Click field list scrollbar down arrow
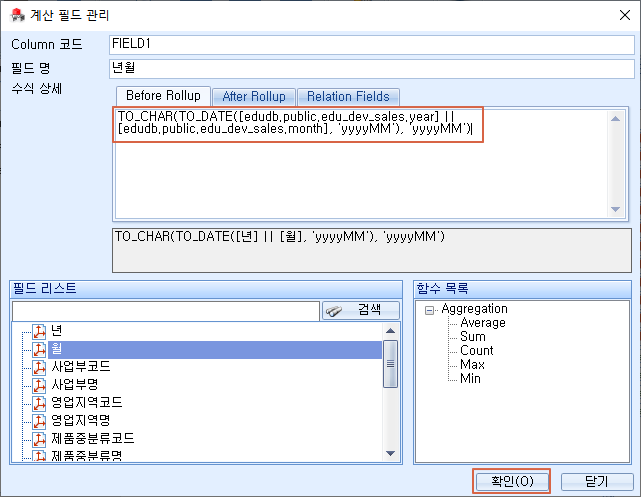Image resolution: width=641 pixels, height=497 pixels. [x=390, y=453]
